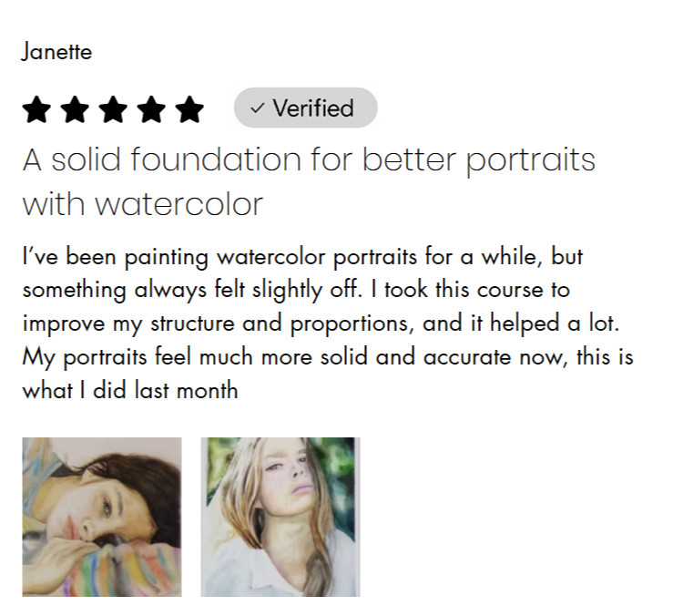Click the checkmark icon in Verified badge
Viewport: 673px width, 616px height.
coord(257,108)
